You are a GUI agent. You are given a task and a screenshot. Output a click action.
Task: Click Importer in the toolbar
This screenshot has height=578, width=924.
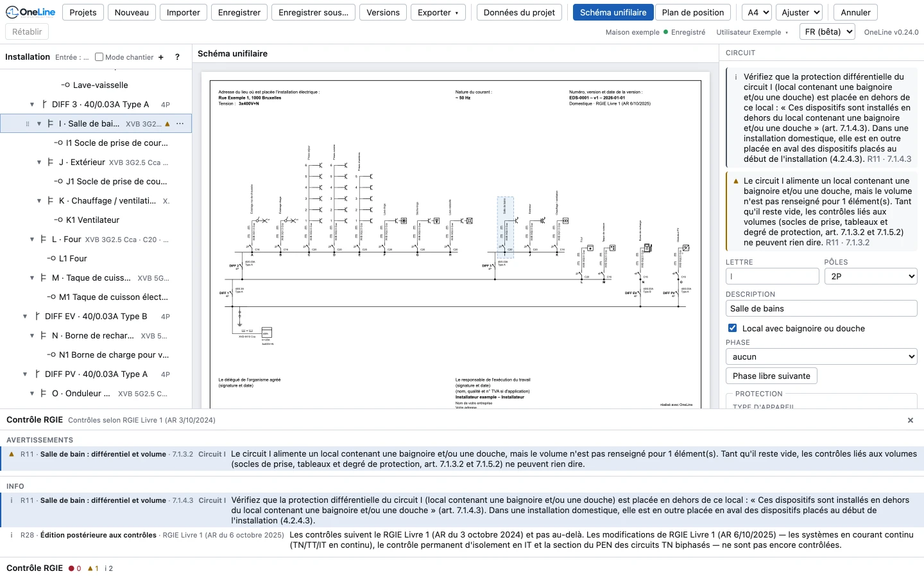tap(184, 12)
